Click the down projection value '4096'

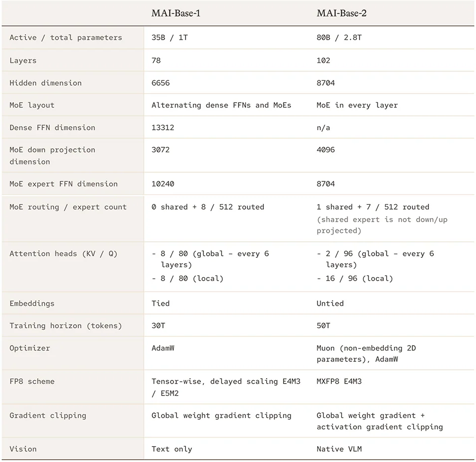(x=326, y=150)
